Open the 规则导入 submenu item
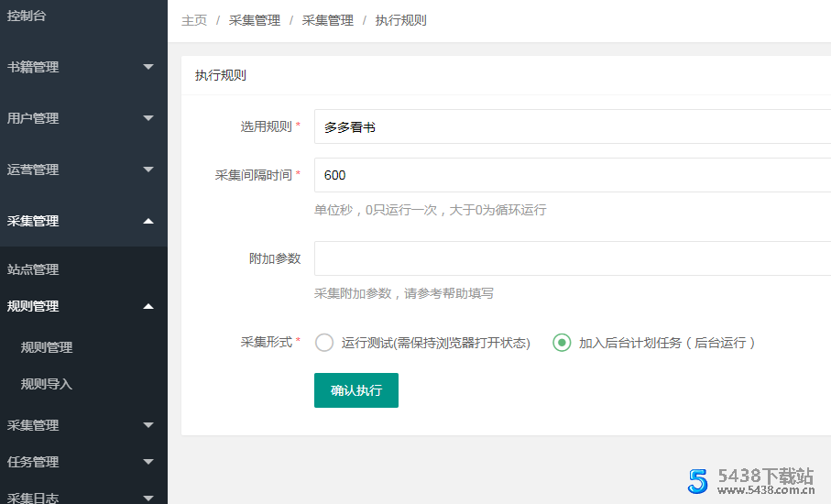This screenshot has height=504, width=831. point(47,384)
